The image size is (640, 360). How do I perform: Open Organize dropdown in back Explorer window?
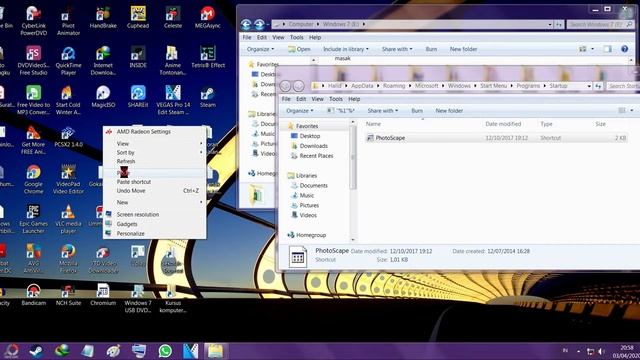tap(260, 49)
